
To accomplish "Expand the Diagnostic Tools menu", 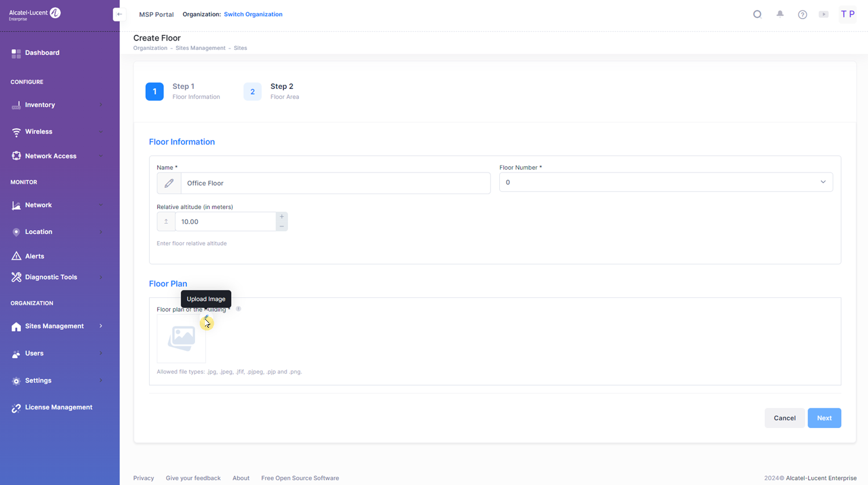I will (x=56, y=277).
